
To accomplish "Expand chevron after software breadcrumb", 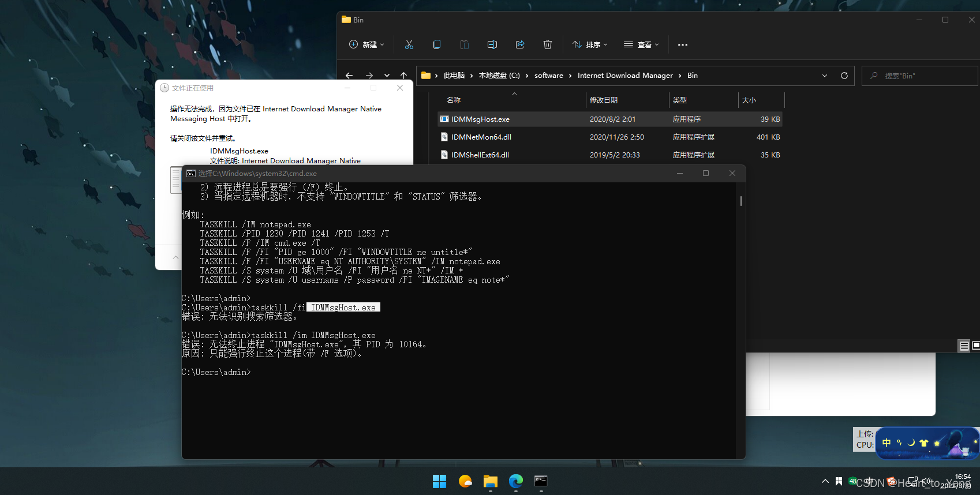I will pos(570,76).
